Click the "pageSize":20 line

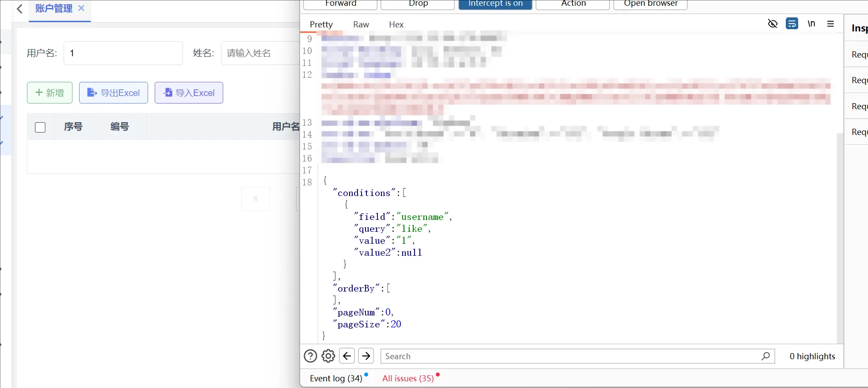367,324
